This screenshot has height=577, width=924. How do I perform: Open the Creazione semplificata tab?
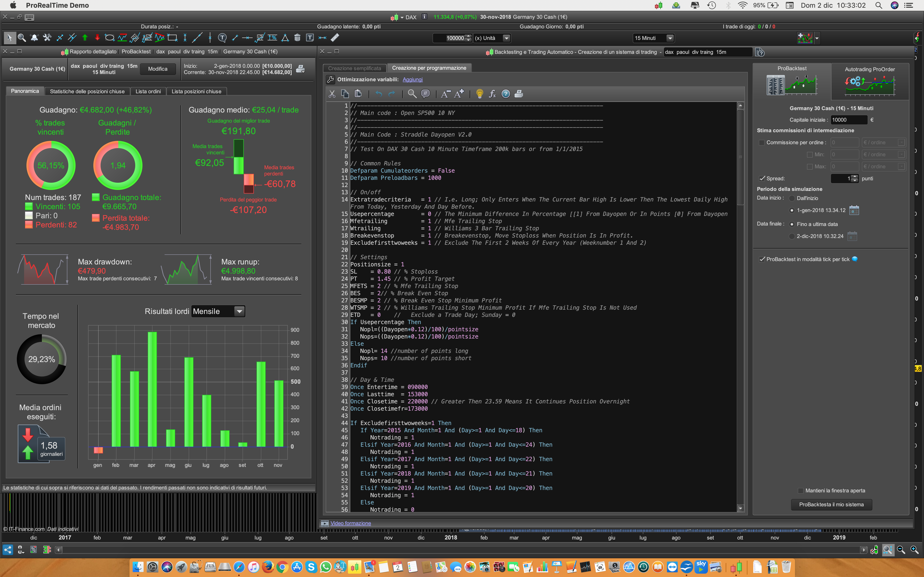pyautogui.click(x=354, y=68)
